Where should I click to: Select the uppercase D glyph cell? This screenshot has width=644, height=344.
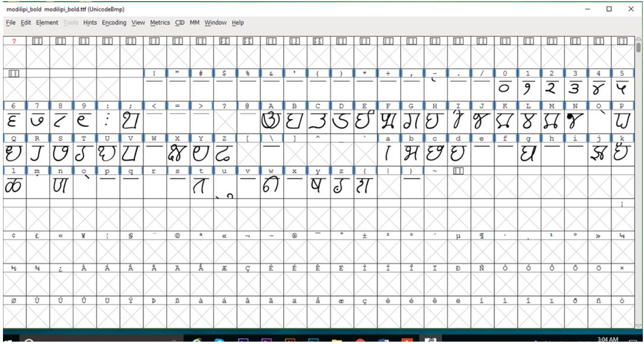342,121
